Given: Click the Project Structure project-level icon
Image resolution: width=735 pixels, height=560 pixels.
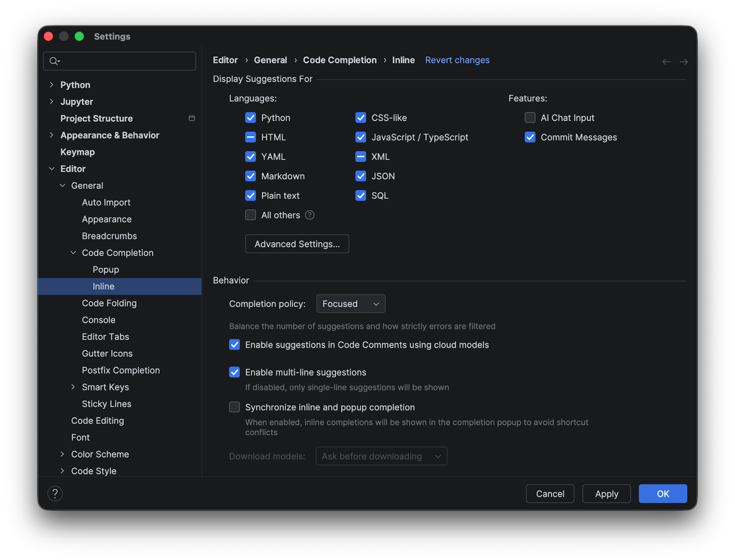Looking at the screenshot, I should tap(192, 118).
